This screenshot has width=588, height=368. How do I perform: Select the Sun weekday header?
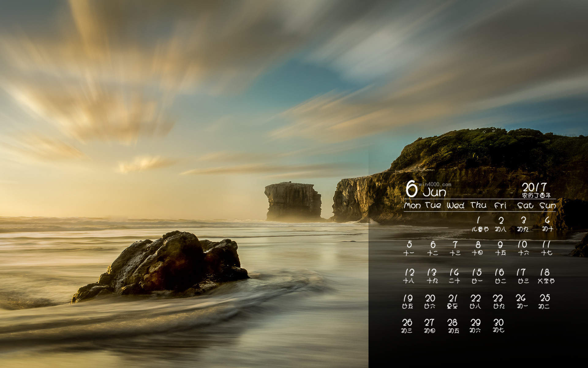coord(548,205)
